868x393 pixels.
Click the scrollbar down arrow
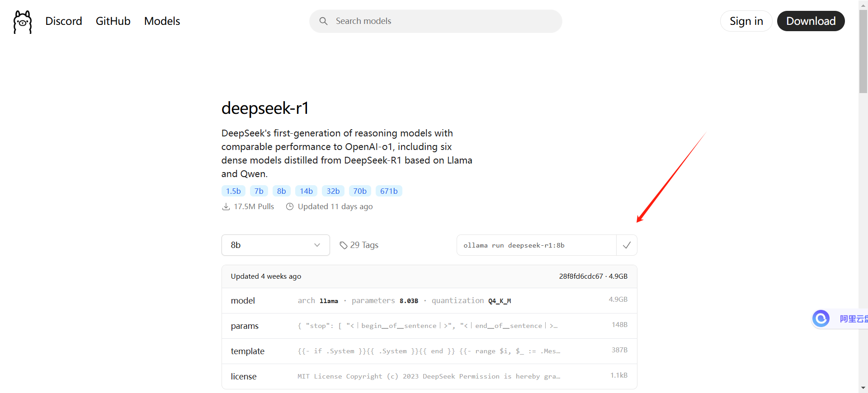pyautogui.click(x=863, y=388)
